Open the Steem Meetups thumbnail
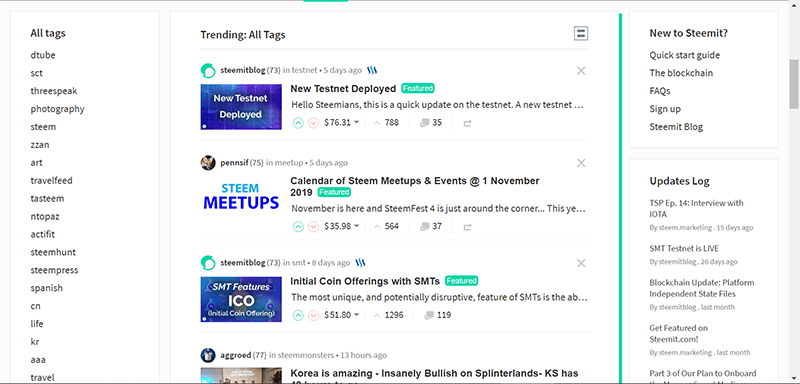 pos(241,197)
